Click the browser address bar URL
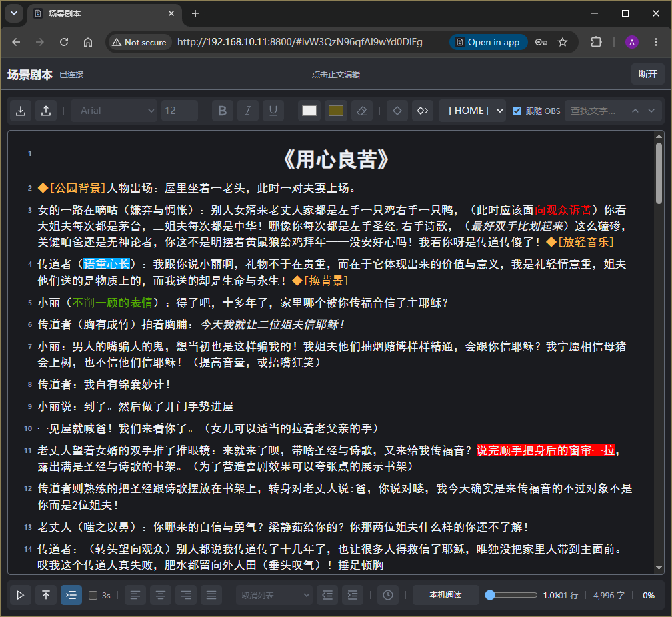Screen dimensions: 672x617 [299, 42]
